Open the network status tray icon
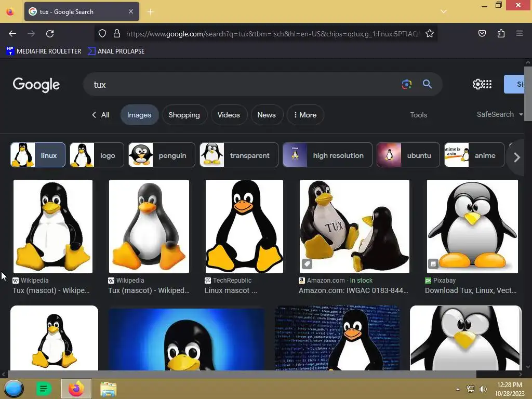The height and width of the screenshot is (399, 532). click(x=471, y=389)
